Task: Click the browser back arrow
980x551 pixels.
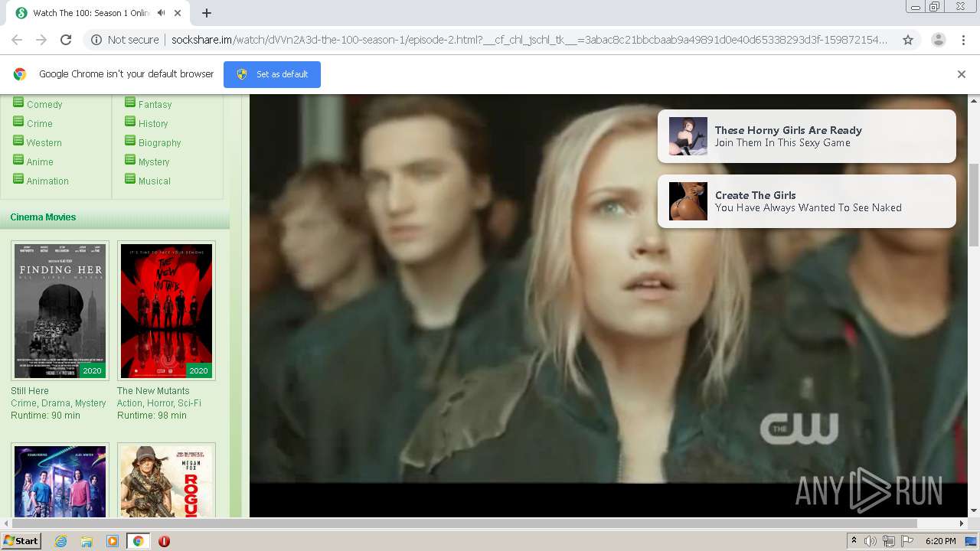Action: [17, 40]
